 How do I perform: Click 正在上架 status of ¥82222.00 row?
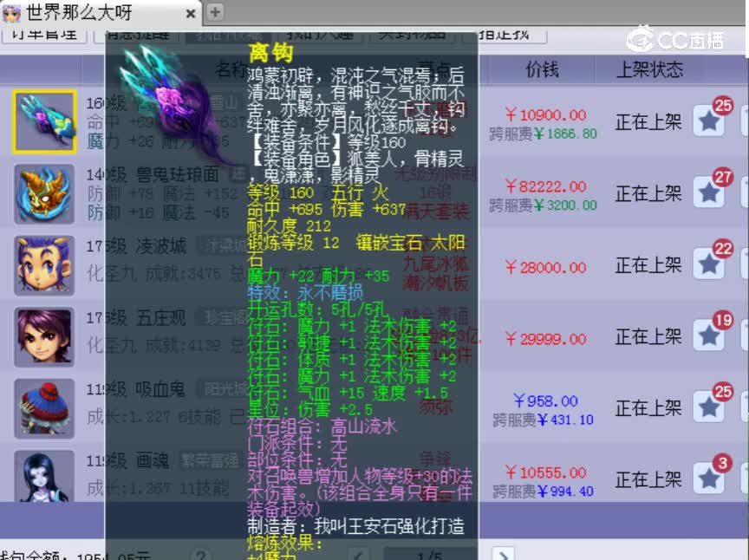point(648,193)
